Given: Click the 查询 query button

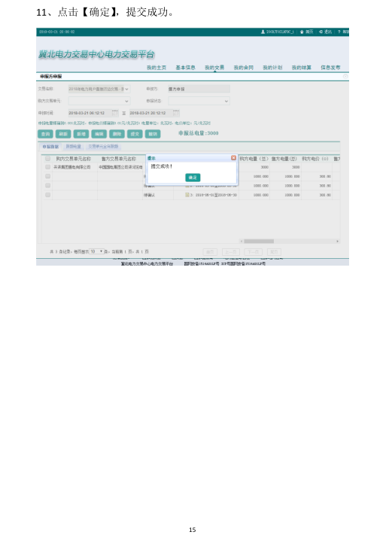Looking at the screenshot, I should point(45,134).
